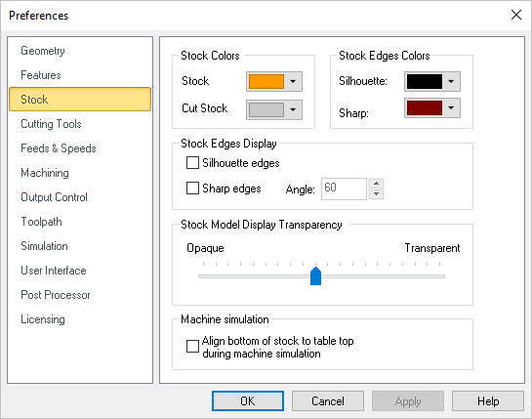Open the Silhouette edge color dropdown arrow

pos(451,81)
